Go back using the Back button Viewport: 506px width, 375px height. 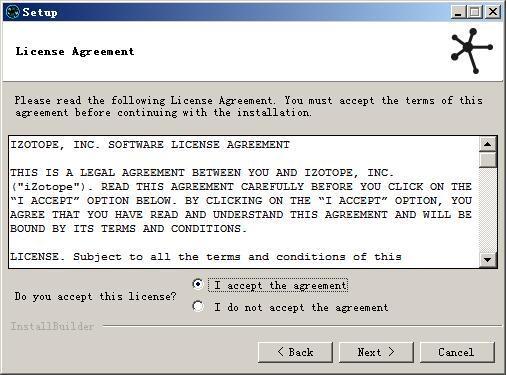click(x=295, y=352)
